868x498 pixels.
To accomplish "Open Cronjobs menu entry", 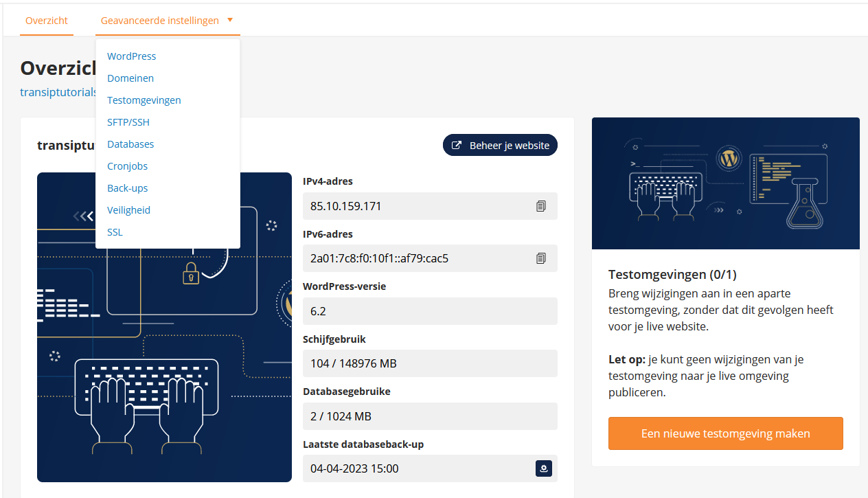I will click(128, 166).
